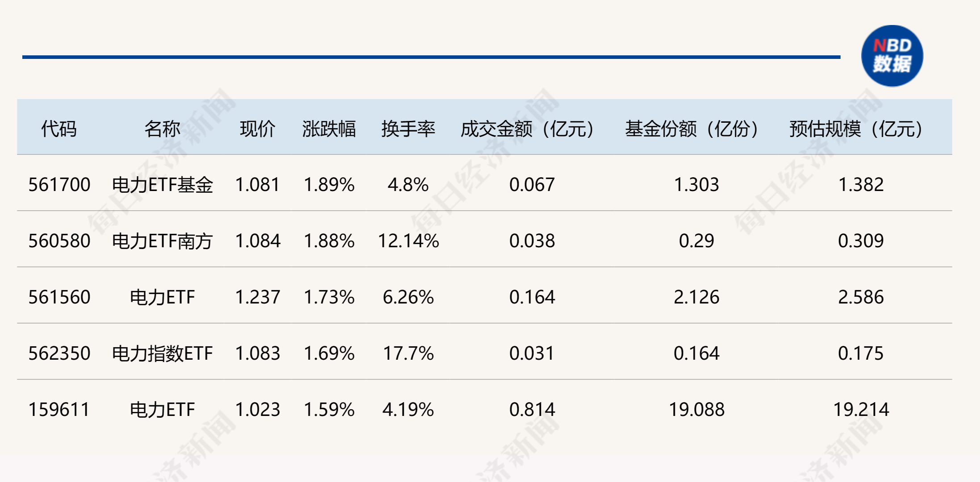Click the NBD数据 logo badge
Viewport: 980px width, 482px height.
(x=892, y=56)
